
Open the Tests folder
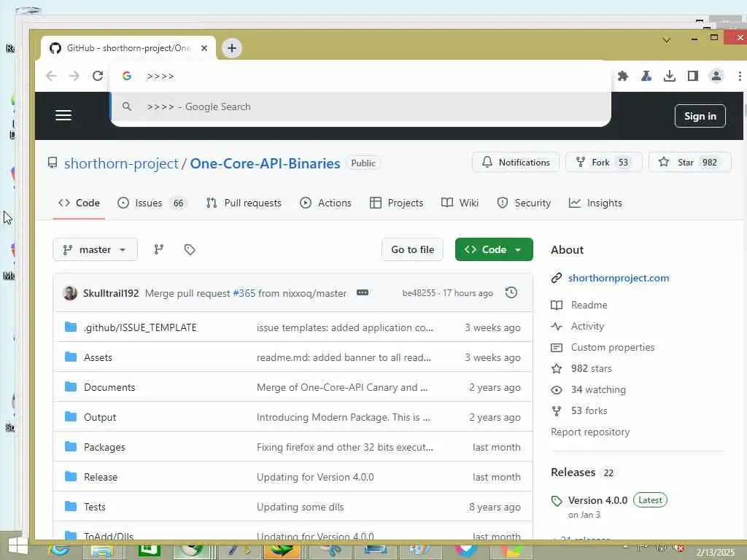(x=94, y=507)
